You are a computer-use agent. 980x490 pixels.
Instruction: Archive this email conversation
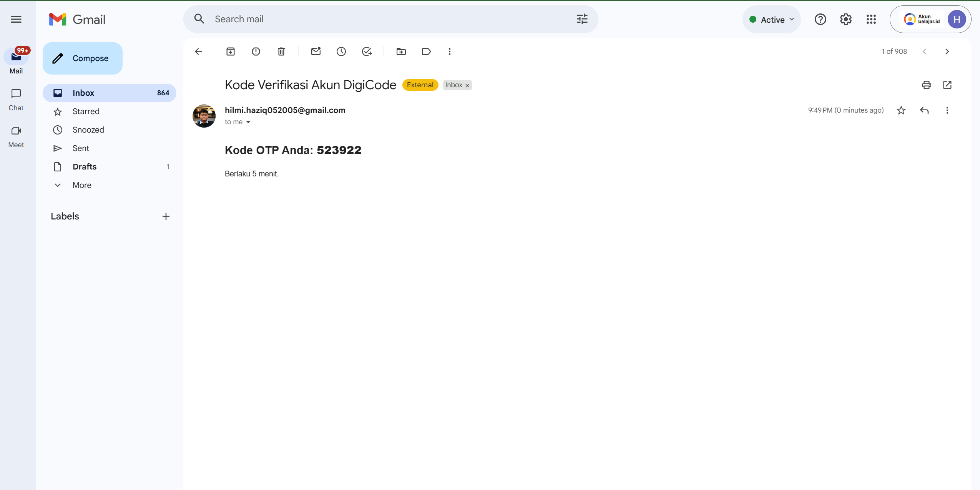point(230,51)
